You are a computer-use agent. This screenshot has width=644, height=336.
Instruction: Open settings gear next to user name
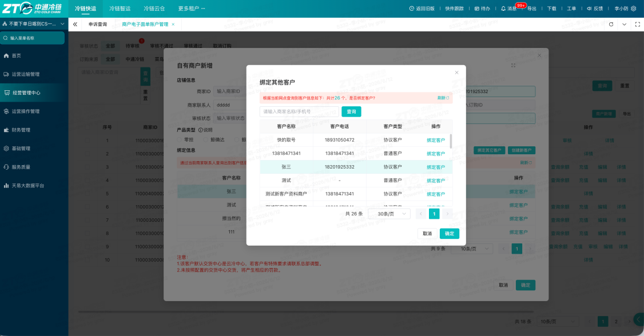pyautogui.click(x=633, y=9)
